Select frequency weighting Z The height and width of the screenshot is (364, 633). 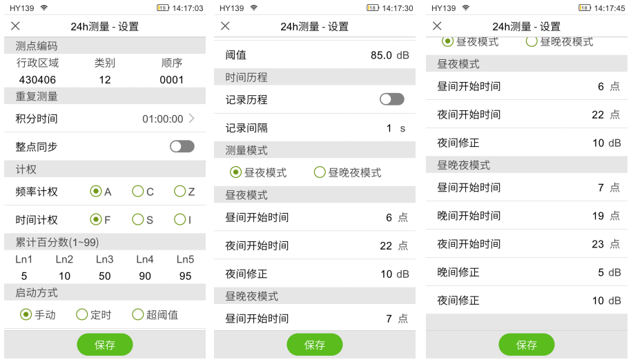180,191
